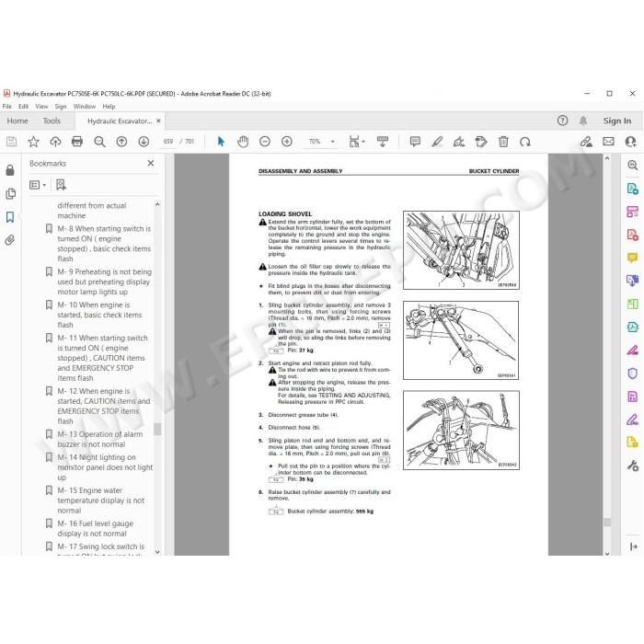Screen dimensions: 644x644
Task: Add document to starred with star icon
Action: click(33, 142)
